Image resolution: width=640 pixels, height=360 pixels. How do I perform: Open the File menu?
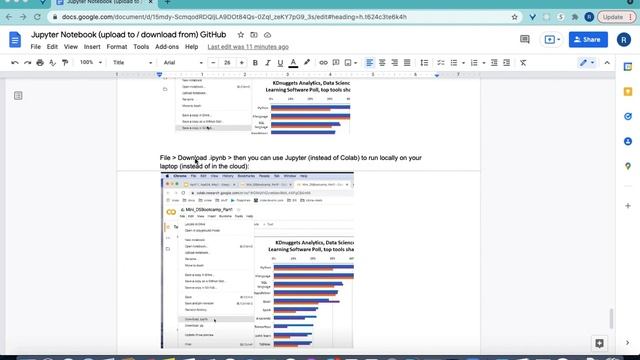(x=36, y=47)
